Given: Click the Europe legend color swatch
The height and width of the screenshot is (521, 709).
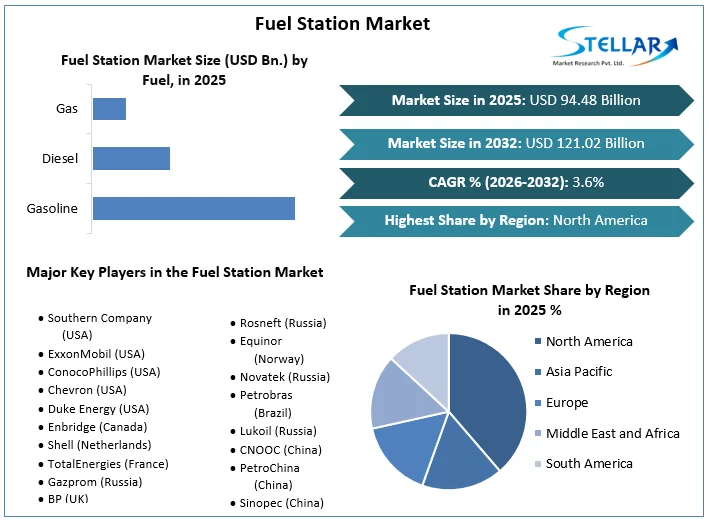Looking at the screenshot, I should coord(538,403).
